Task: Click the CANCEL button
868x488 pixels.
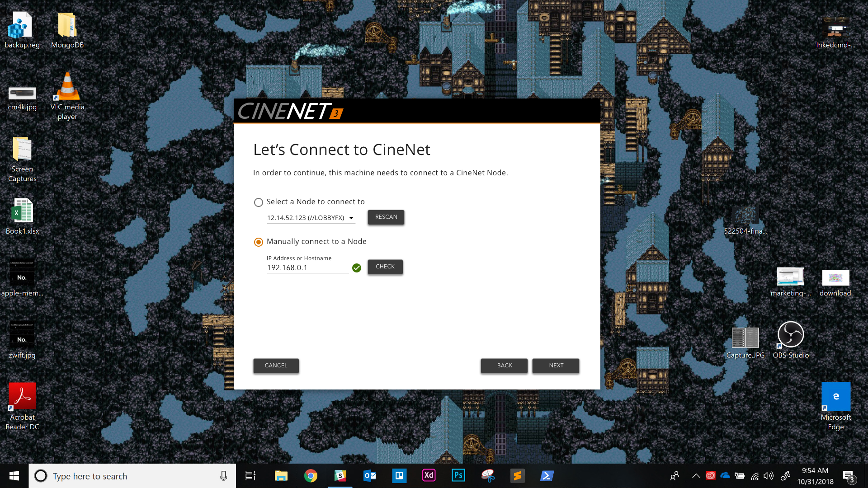Action: [x=276, y=366]
